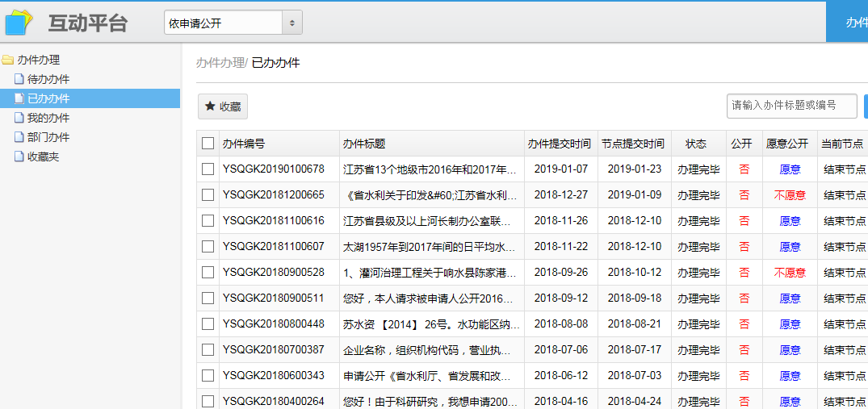Screen dimensions: 868x409
Task: Check the box for YSQGK20180600343
Action: [x=208, y=376]
